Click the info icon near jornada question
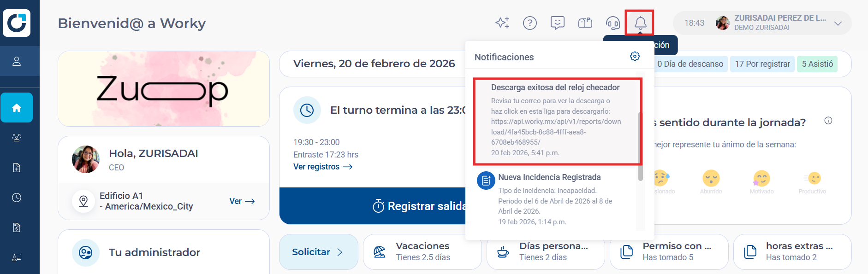 [828, 121]
